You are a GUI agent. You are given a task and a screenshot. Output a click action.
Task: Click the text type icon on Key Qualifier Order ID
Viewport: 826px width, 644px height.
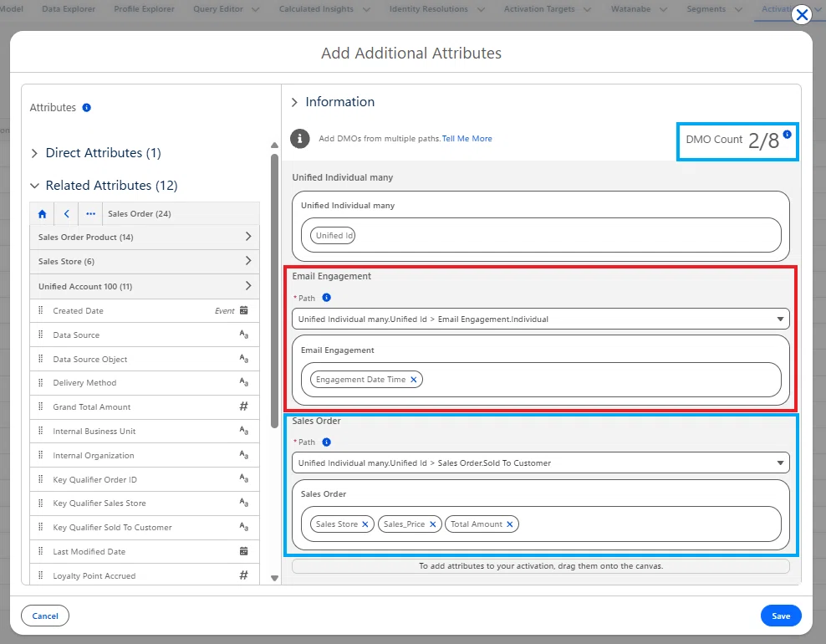pos(244,478)
